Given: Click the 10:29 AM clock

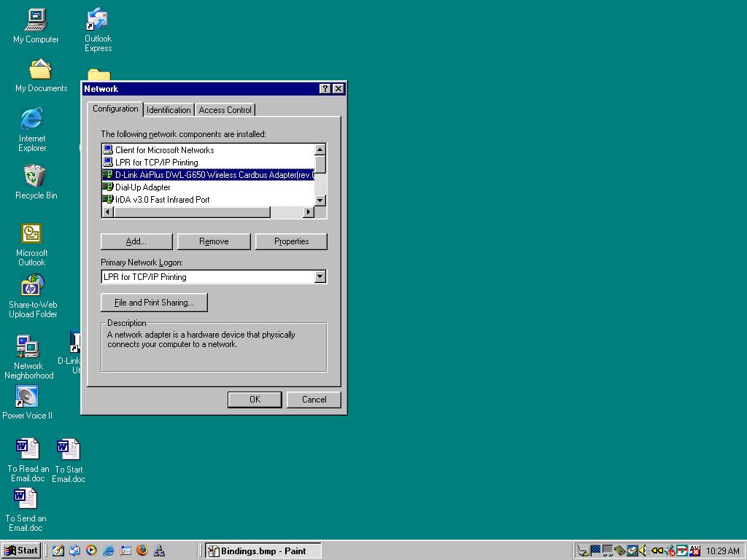Looking at the screenshot, I should pos(723,551).
